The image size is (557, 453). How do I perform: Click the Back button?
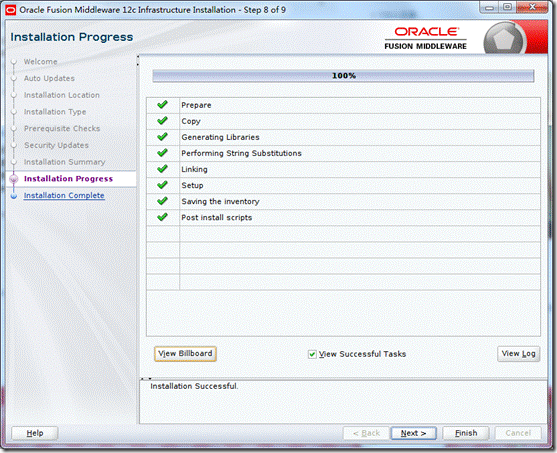[366, 433]
